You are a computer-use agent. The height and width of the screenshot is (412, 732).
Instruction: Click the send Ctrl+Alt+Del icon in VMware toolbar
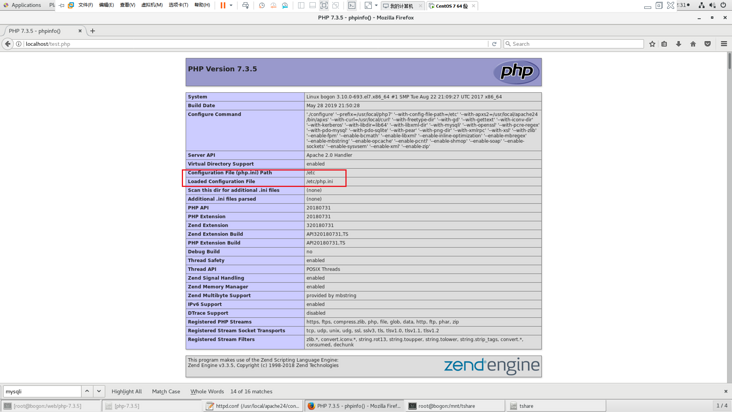246,6
